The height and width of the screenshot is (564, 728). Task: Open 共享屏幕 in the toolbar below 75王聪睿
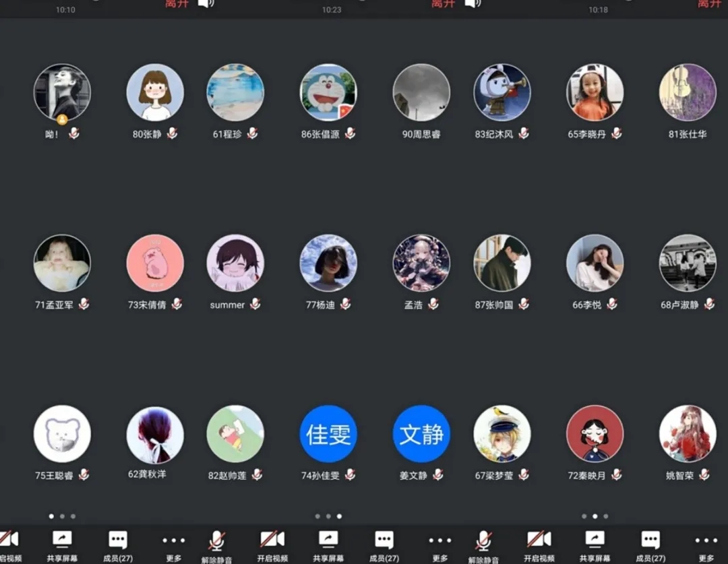coord(62,544)
